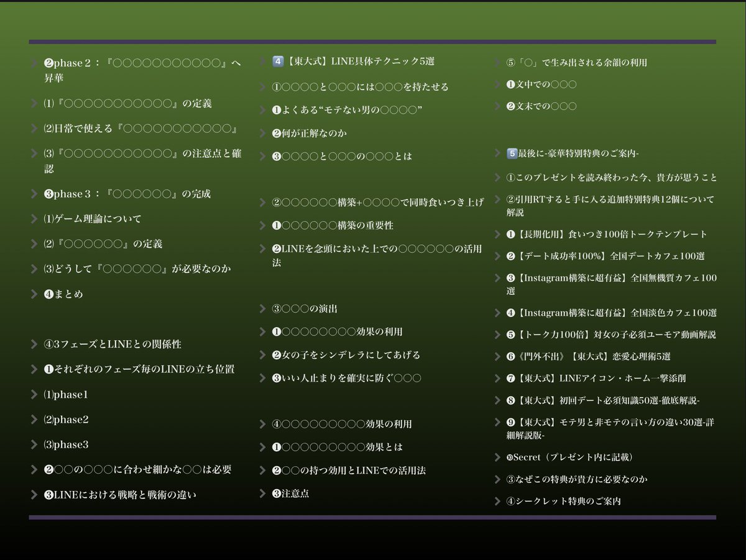Toggle chevron beside '❶文中での○○○'
Image resolution: width=746 pixels, height=560 pixels.
coord(497,85)
